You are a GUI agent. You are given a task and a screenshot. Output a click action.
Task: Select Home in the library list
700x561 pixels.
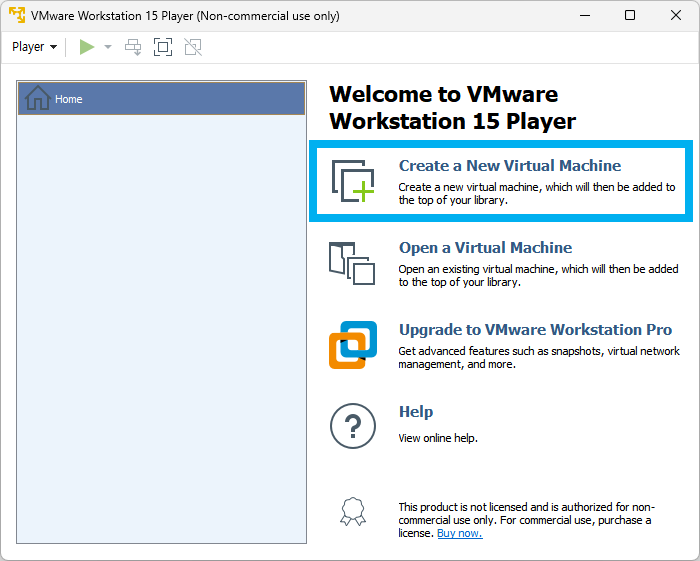pyautogui.click(x=162, y=98)
